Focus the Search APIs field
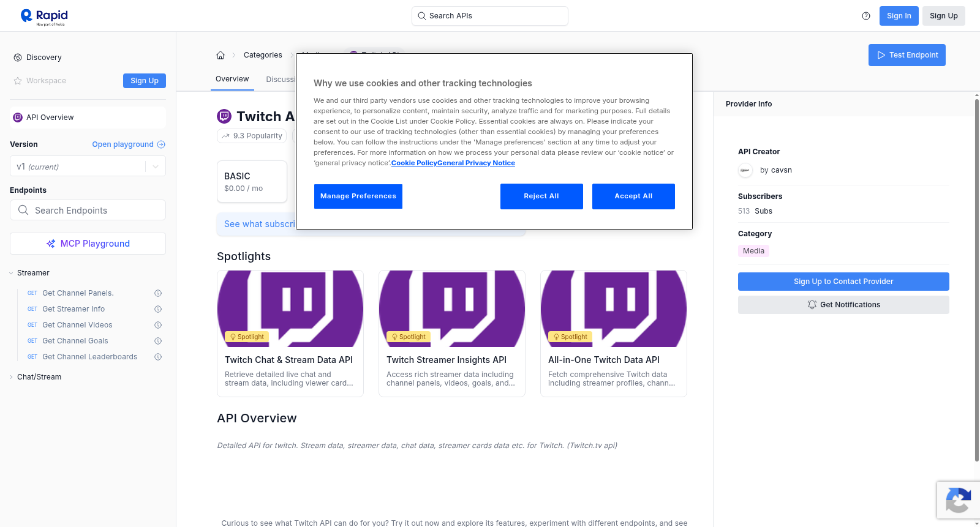The image size is (980, 527). click(490, 16)
